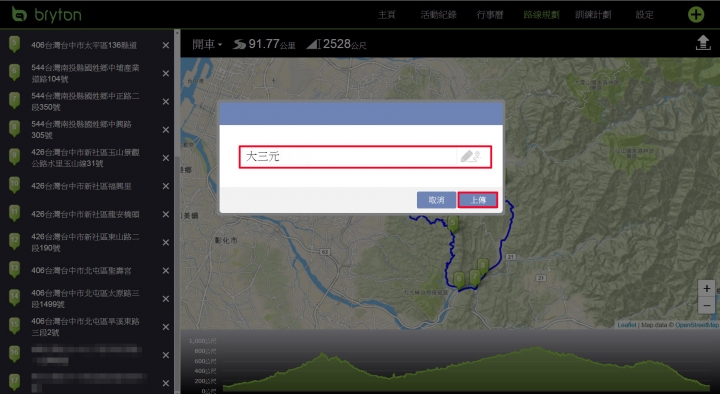Image resolution: width=720 pixels, height=394 pixels.
Task: Click waypoint 6 pin in sidebar
Action: coord(14,73)
